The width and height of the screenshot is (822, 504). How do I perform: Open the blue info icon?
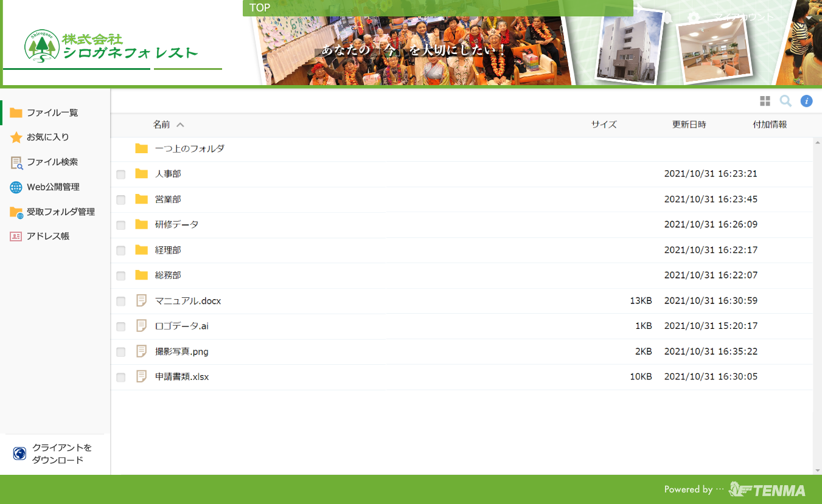[806, 101]
